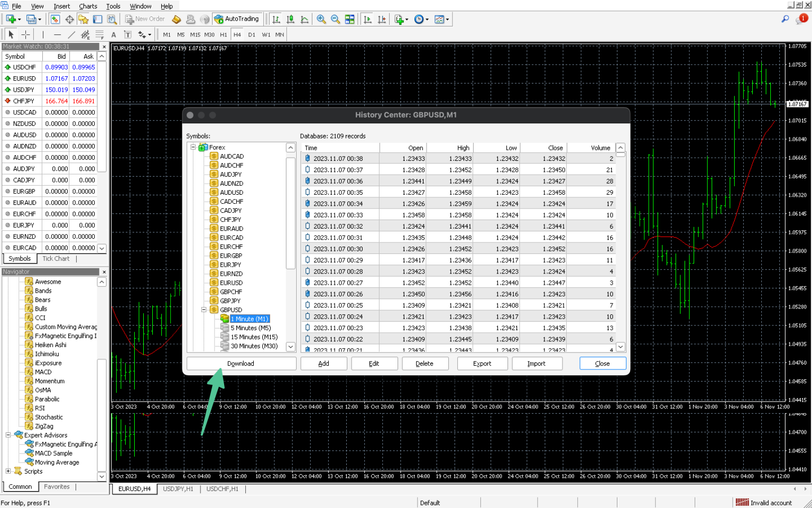Select the text label tool (A)

point(114,34)
